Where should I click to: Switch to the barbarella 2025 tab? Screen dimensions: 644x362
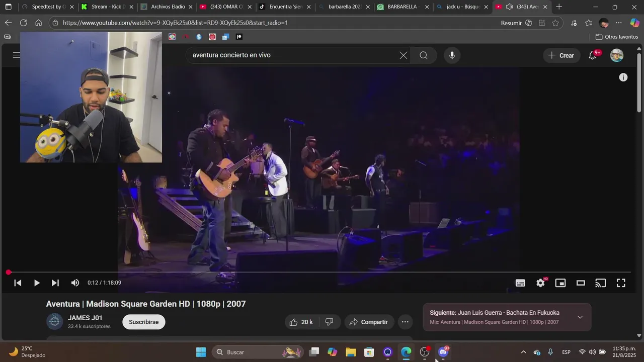pos(345,7)
